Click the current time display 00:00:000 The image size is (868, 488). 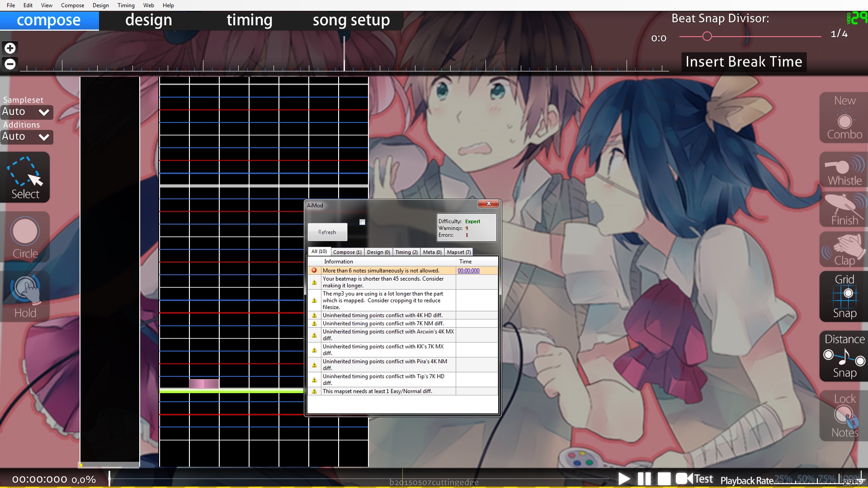click(40, 479)
